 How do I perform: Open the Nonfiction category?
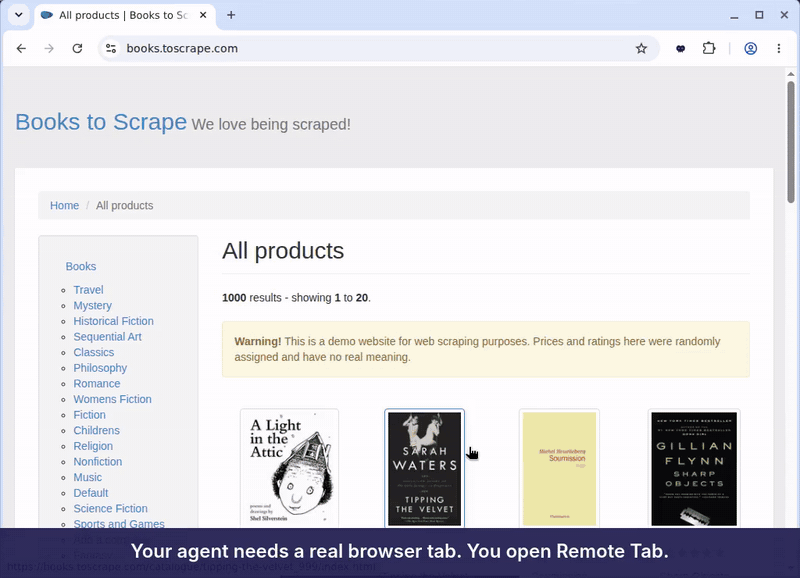coord(97,462)
